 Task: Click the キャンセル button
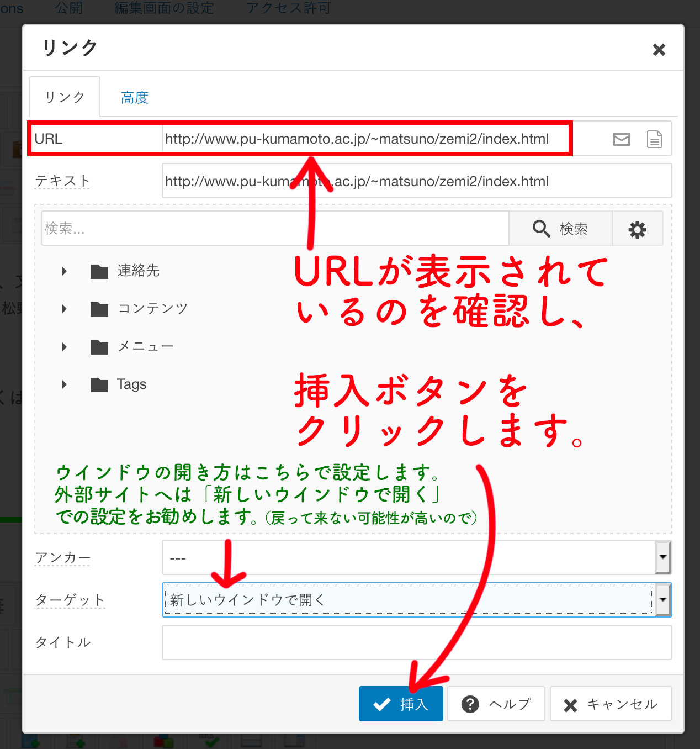tap(611, 704)
